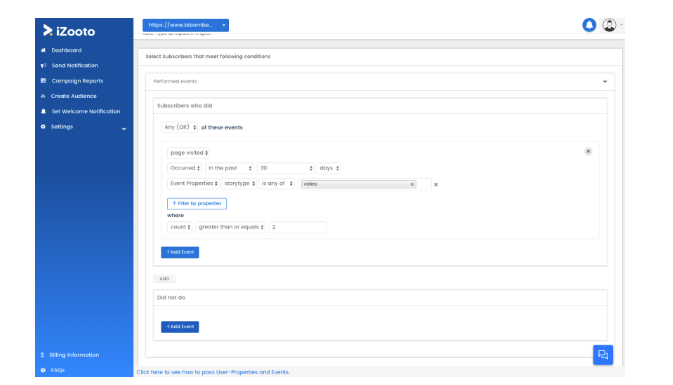The image size is (673, 385).
Task: Click the FAQs question icon
Action: point(43,370)
